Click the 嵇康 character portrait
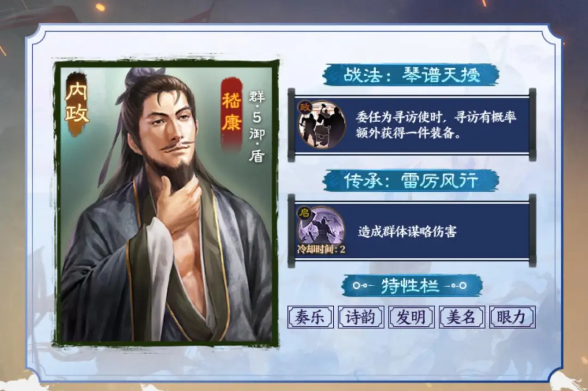 [167, 203]
